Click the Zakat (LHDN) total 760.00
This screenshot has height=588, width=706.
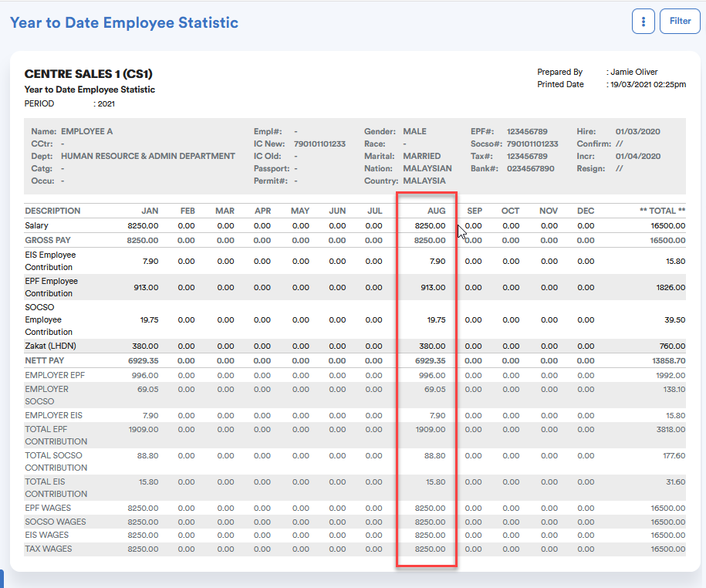(x=673, y=346)
